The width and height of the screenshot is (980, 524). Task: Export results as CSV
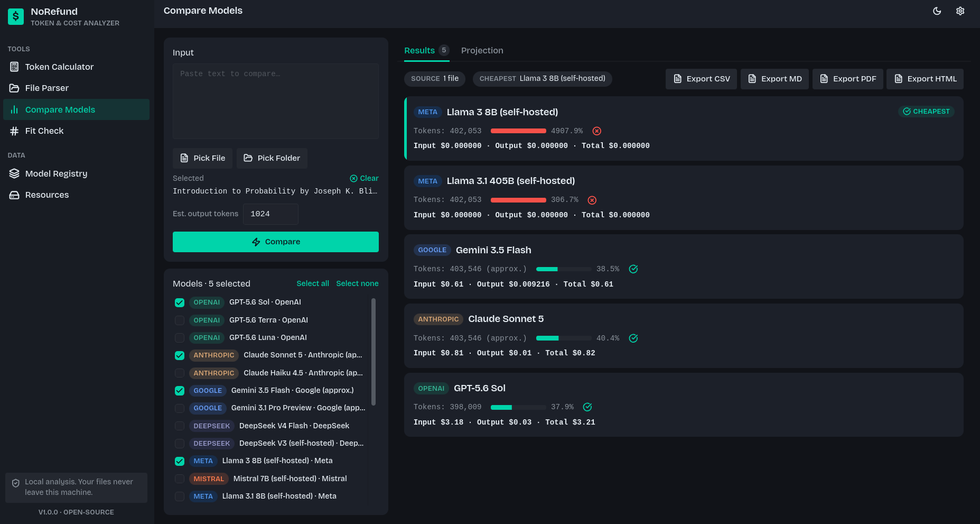(x=701, y=79)
